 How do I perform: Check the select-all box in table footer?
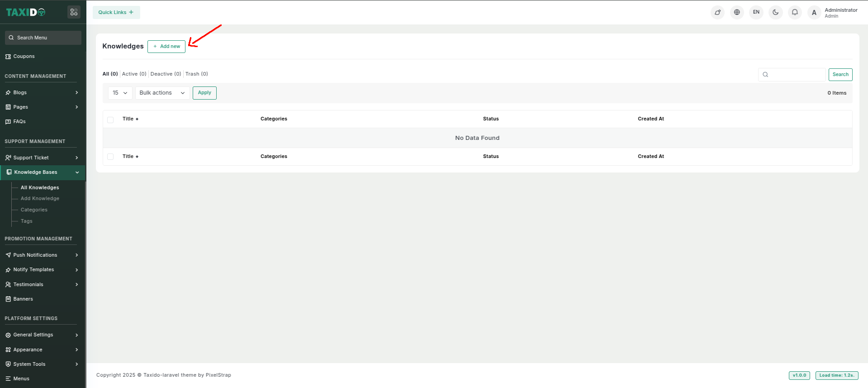[x=110, y=157]
